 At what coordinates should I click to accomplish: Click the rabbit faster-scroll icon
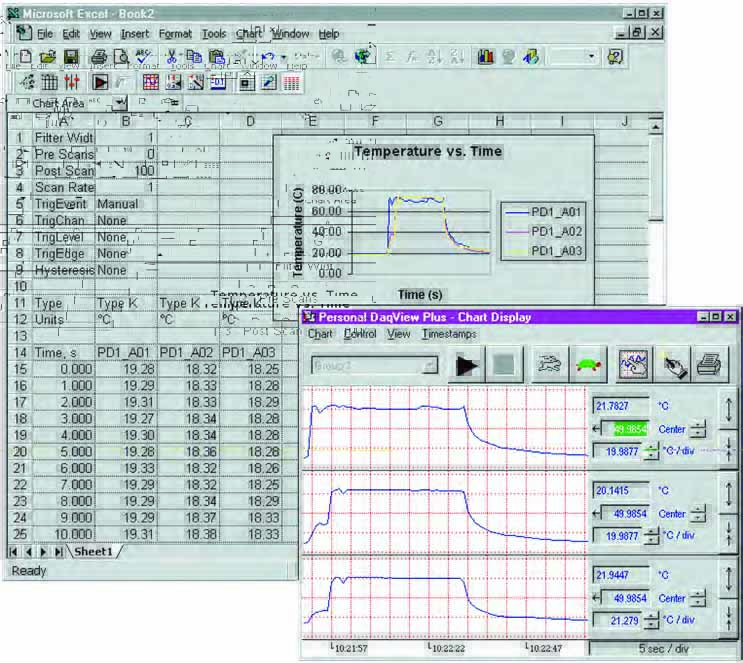click(550, 365)
